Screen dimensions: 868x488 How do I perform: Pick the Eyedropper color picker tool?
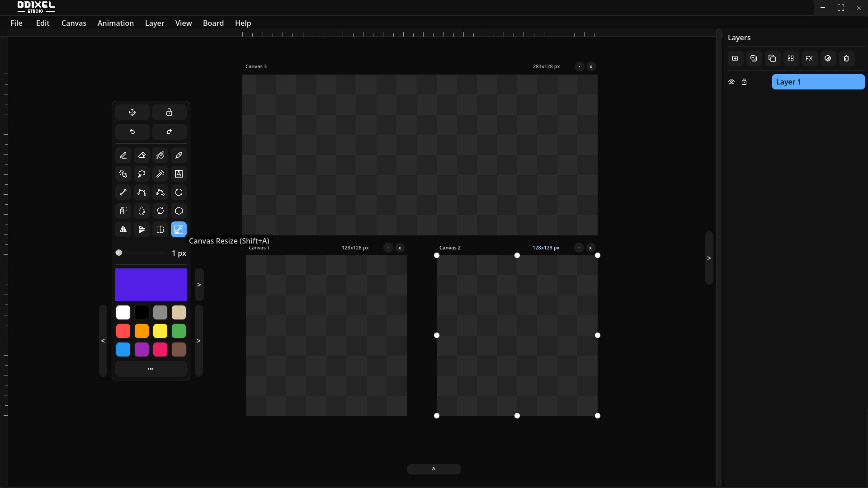click(179, 155)
